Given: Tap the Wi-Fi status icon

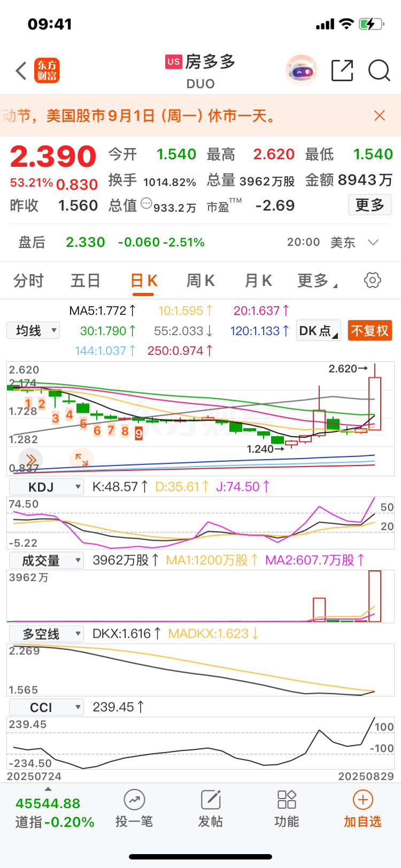Looking at the screenshot, I should pos(347,24).
